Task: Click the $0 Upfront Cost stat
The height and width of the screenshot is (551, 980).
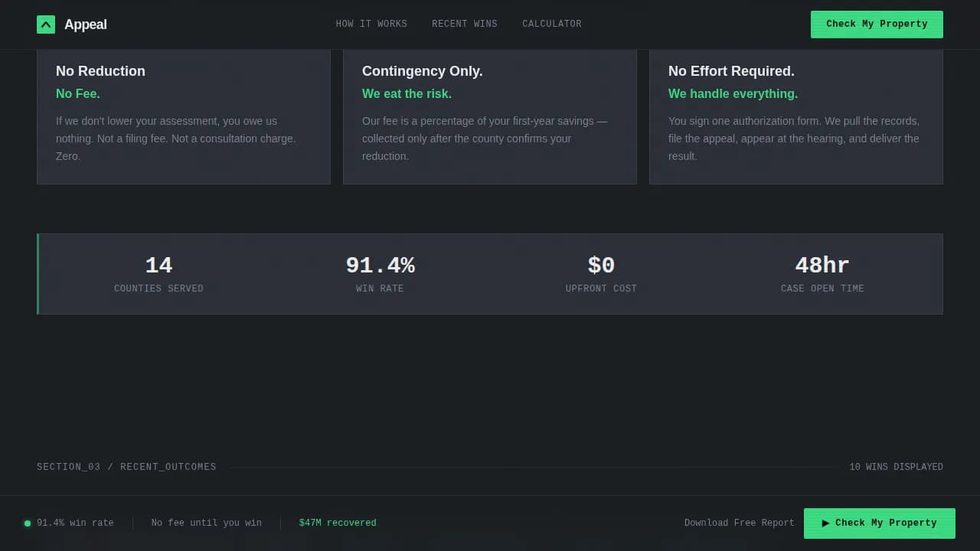Action: point(601,274)
